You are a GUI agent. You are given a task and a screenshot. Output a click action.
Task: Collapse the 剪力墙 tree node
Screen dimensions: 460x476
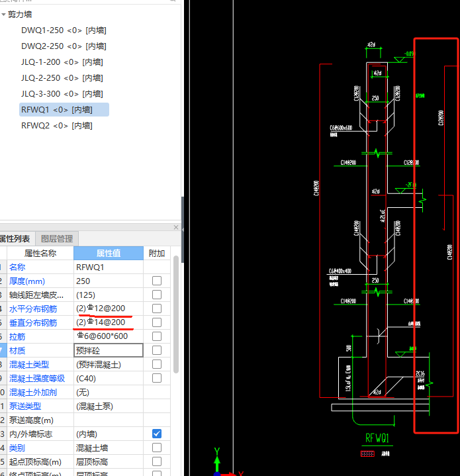pyautogui.click(x=4, y=15)
